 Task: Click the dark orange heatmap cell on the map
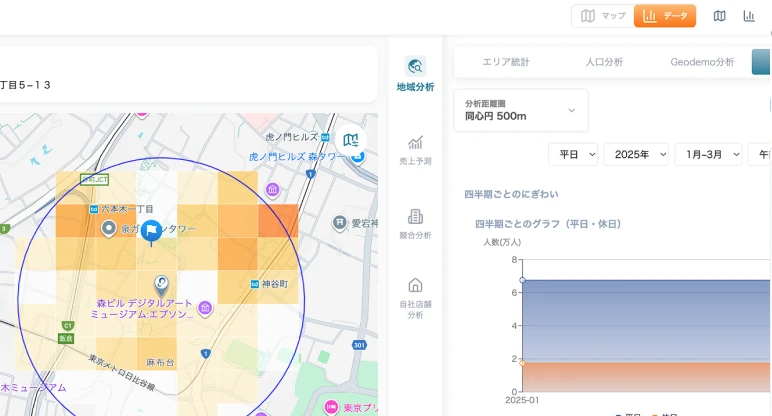click(278, 220)
